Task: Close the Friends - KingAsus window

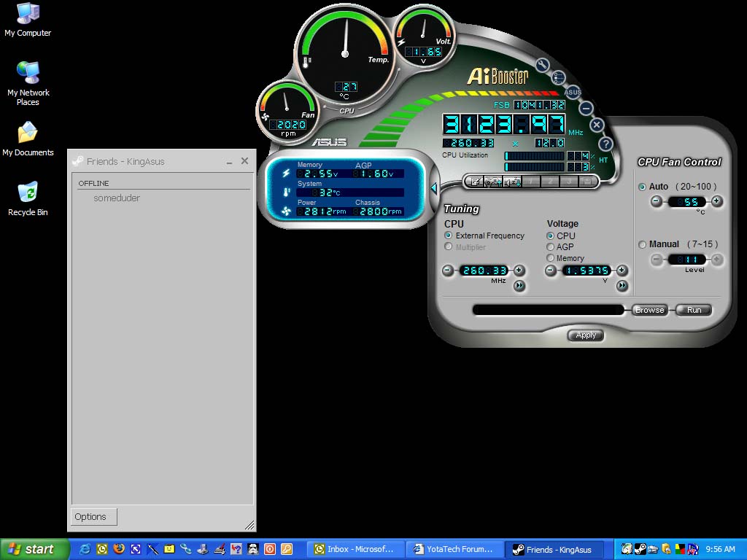Action: tap(244, 161)
